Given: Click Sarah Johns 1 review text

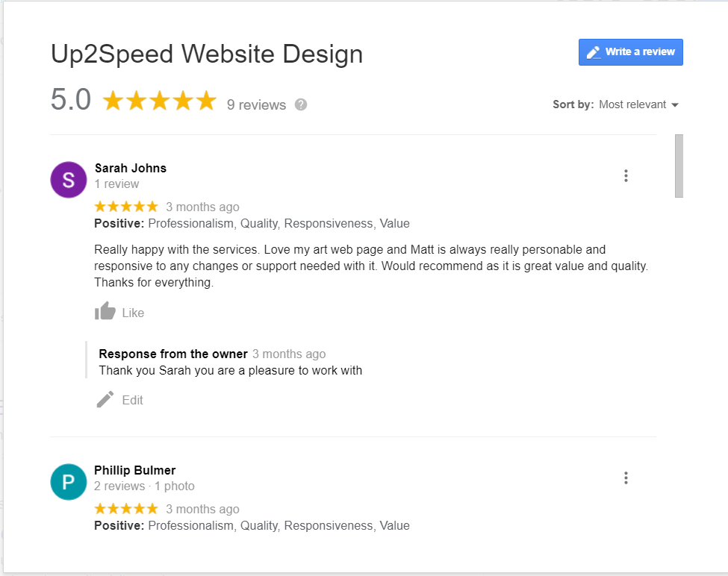Looking at the screenshot, I should (117, 184).
